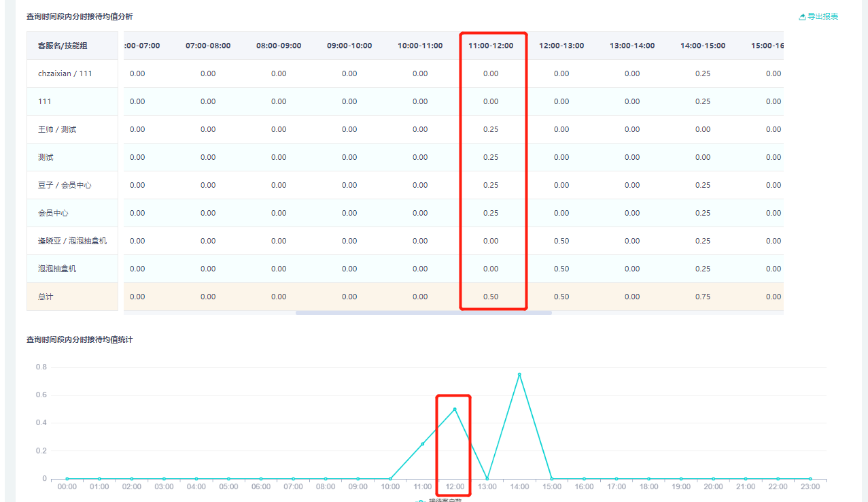Click the 00:00 x-axis label on chart

click(x=67, y=487)
